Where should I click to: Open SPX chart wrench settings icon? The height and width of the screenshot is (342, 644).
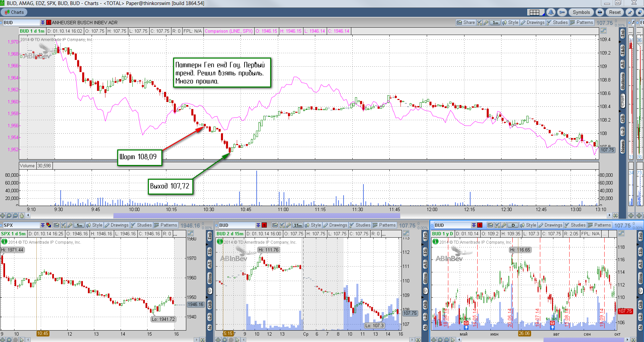pos(70,225)
